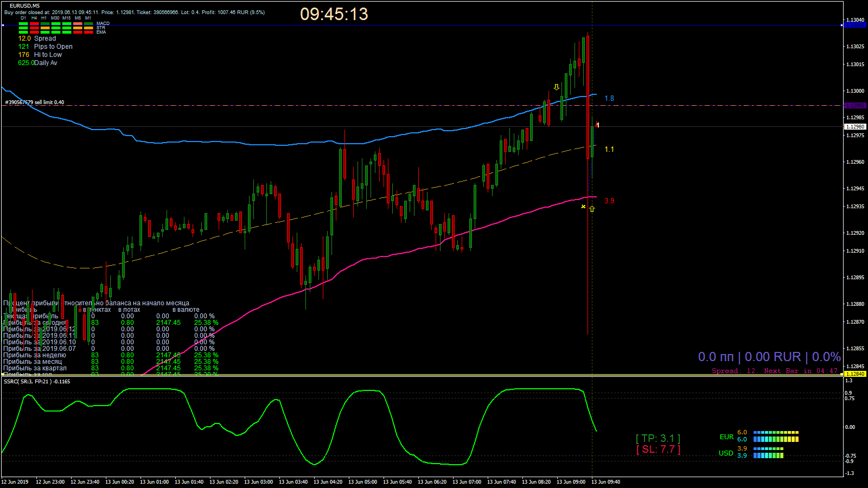Click the red band label 3.9

click(x=609, y=201)
